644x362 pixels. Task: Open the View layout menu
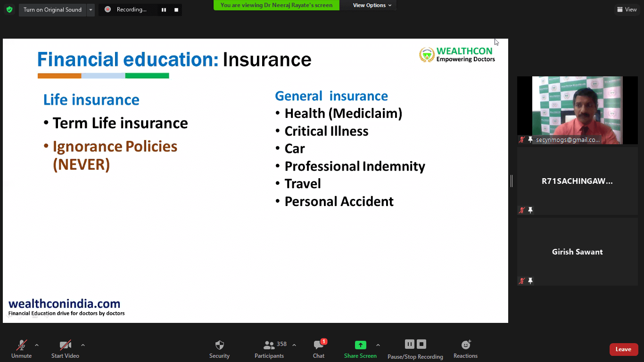pos(627,9)
